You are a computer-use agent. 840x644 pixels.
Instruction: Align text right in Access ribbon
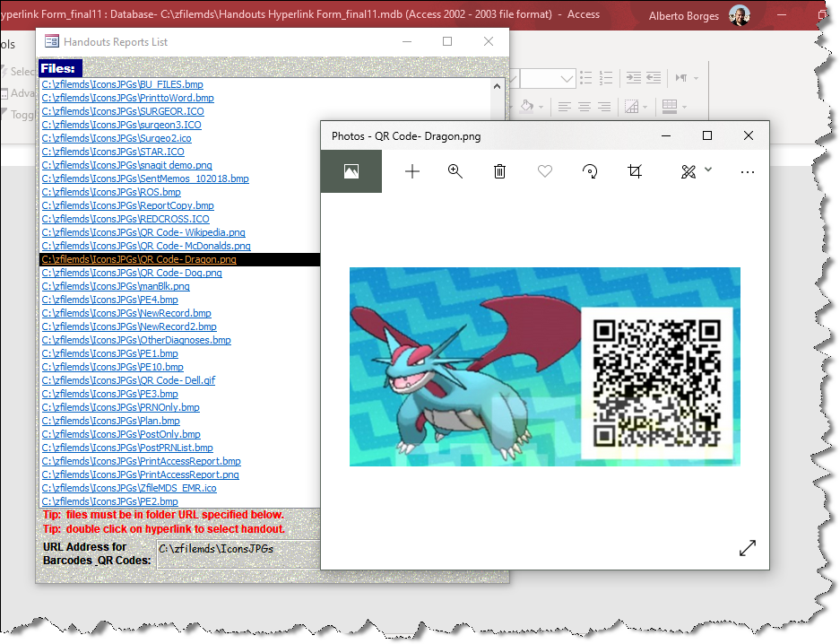click(604, 107)
